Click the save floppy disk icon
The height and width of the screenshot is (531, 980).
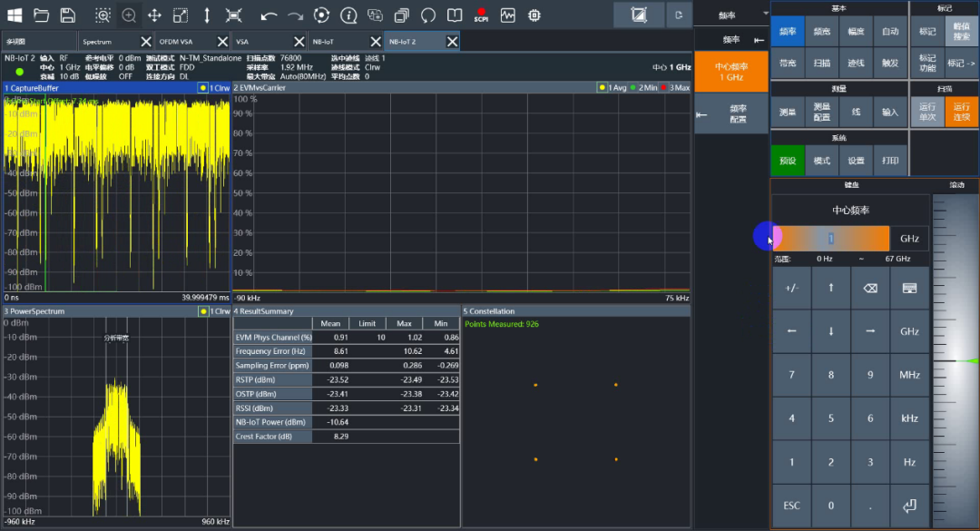pyautogui.click(x=67, y=15)
